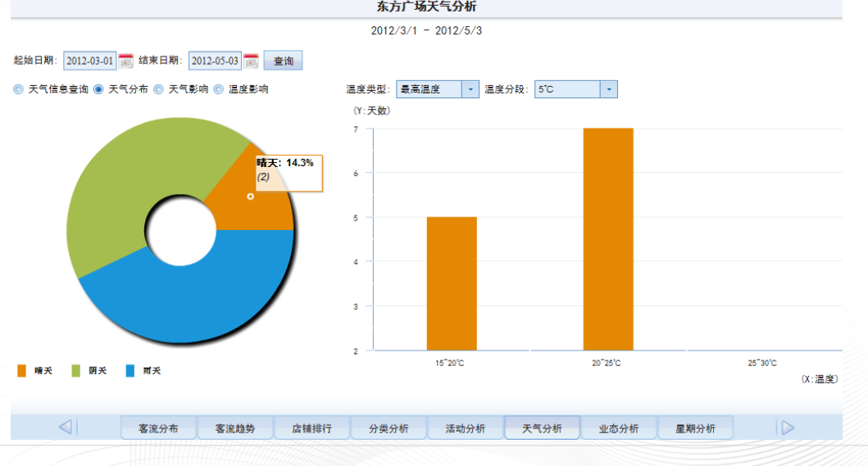The width and height of the screenshot is (868, 466).
Task: Switch to the 星期分析 tab
Action: pos(695,428)
